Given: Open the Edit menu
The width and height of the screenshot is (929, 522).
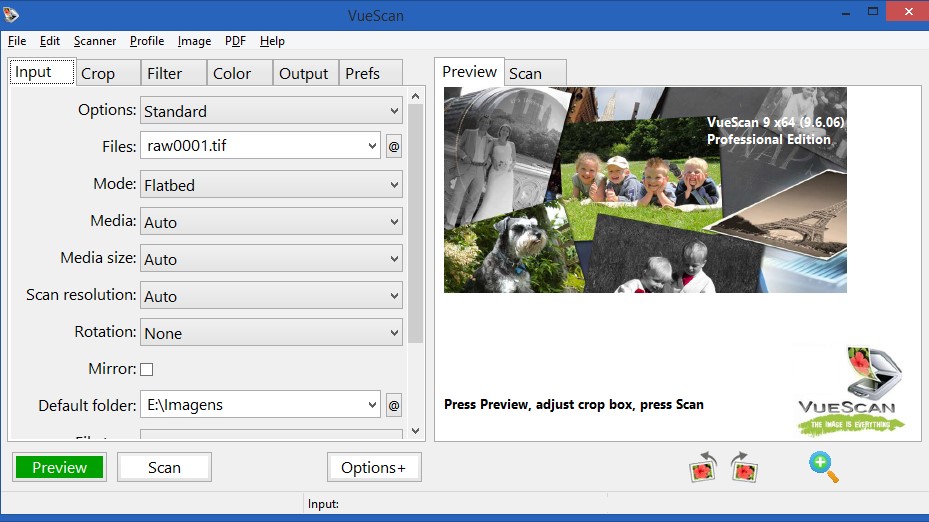Looking at the screenshot, I should point(50,41).
